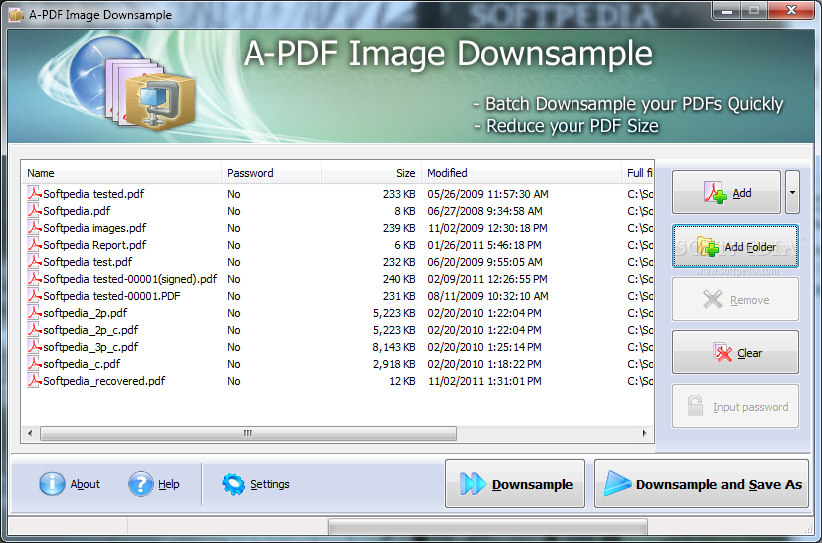Viewport: 822px width, 543px height.
Task: Sort by the Password column header
Action: pos(272,173)
